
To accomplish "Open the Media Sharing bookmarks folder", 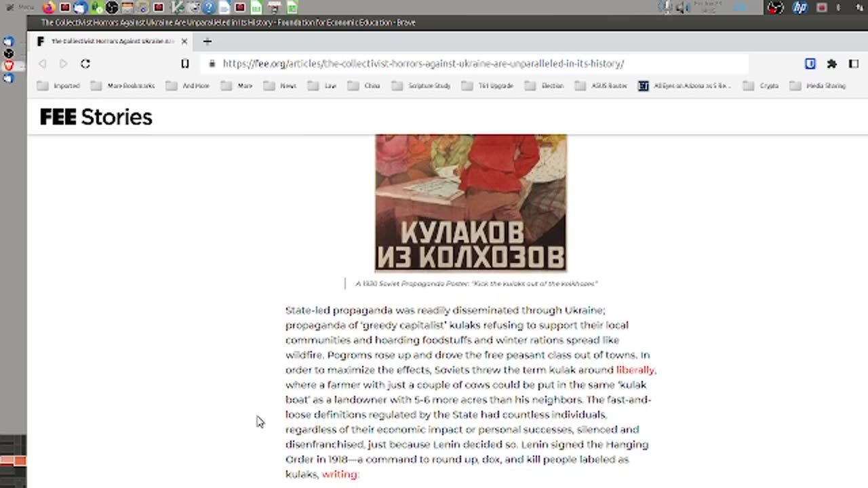I will coord(818,86).
